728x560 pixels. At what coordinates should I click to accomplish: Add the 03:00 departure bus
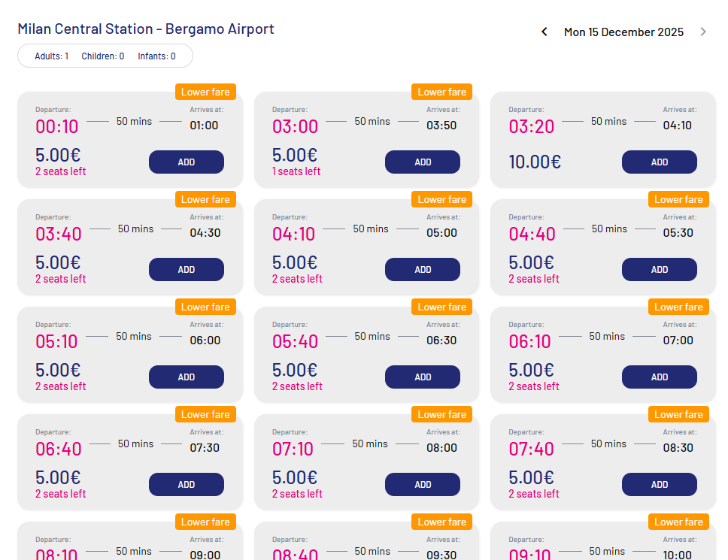(423, 162)
